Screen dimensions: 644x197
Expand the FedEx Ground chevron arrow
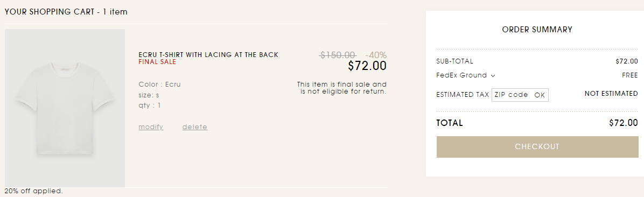[493, 75]
